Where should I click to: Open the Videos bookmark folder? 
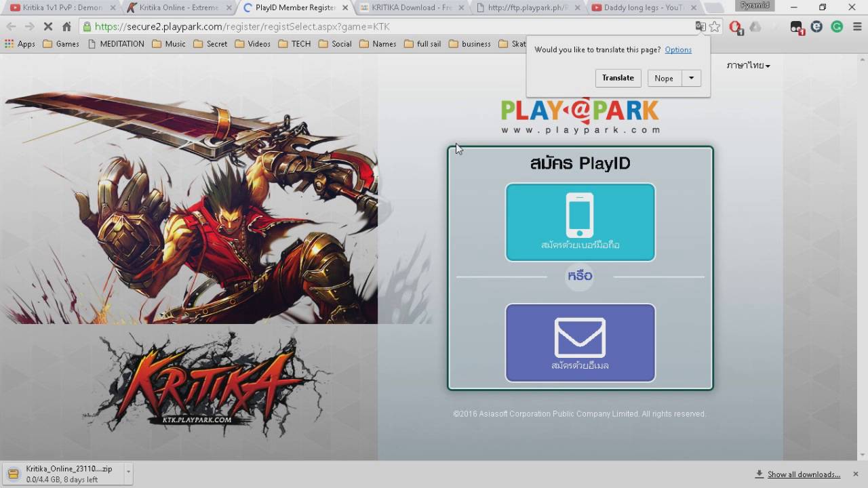coord(253,44)
